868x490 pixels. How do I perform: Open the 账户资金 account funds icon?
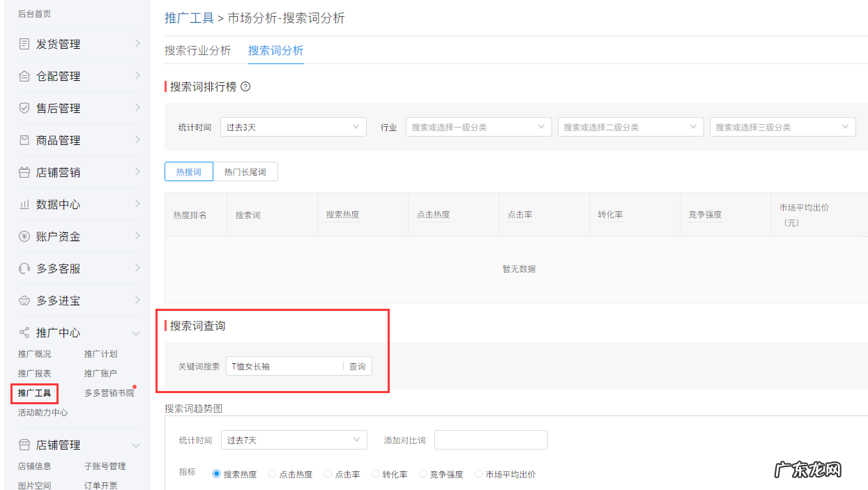(x=23, y=236)
